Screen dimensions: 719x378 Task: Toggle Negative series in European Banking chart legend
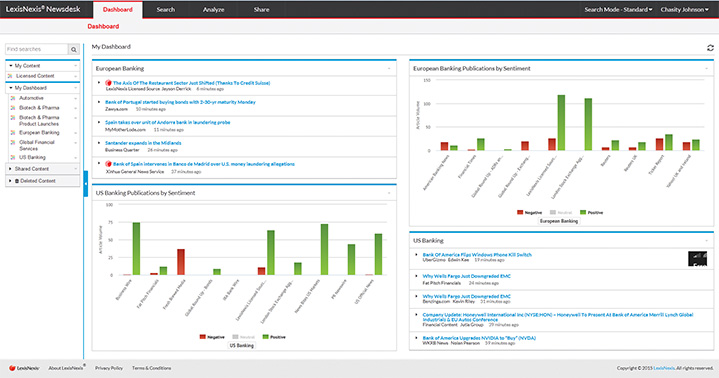click(x=529, y=212)
